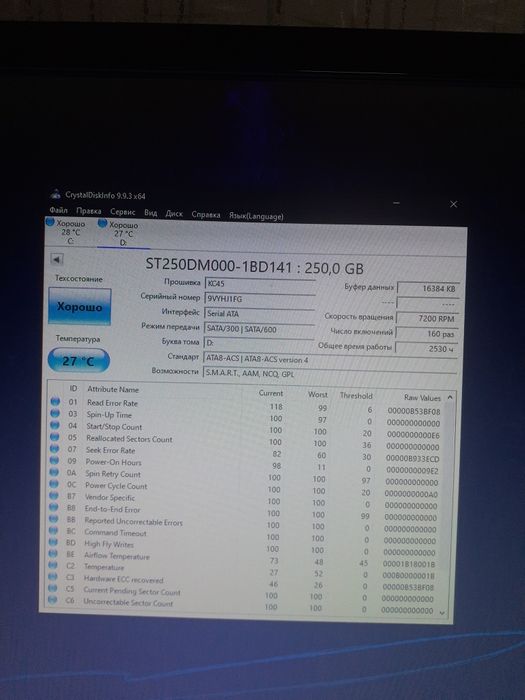The image size is (525, 700).
Task: Click the Raw Values column header
Action: coord(422,397)
